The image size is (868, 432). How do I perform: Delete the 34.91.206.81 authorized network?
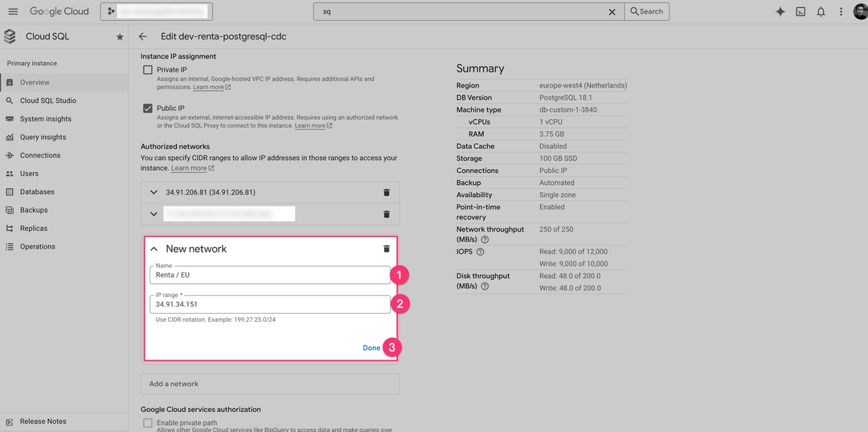point(387,193)
